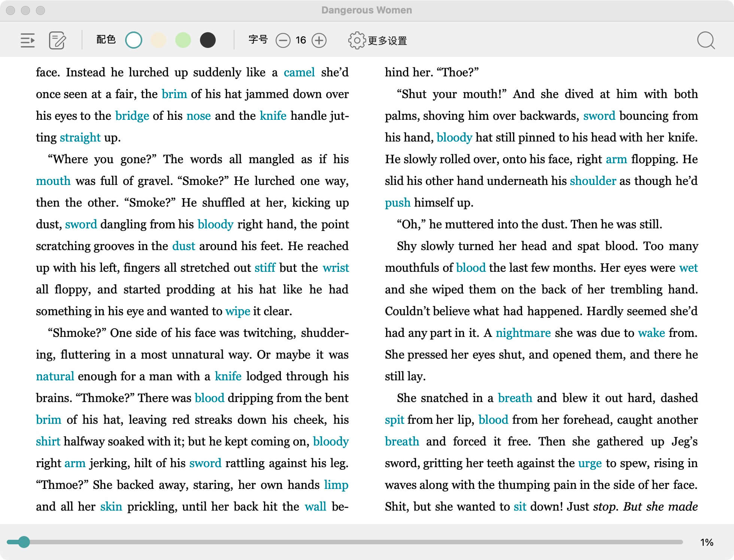Viewport: 734px width, 560px height.
Task: Click the highlighted word "natural"
Action: 55,376
